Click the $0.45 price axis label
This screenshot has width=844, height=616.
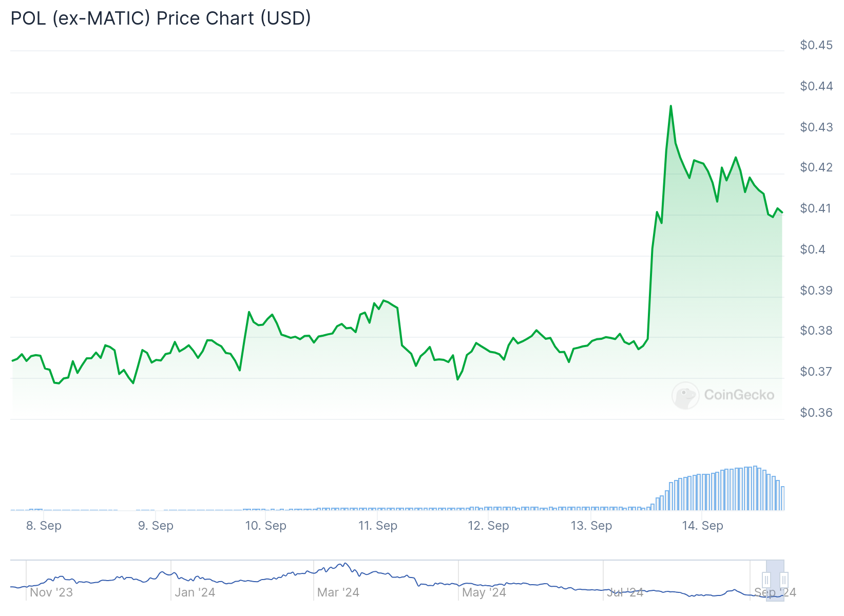(x=816, y=45)
